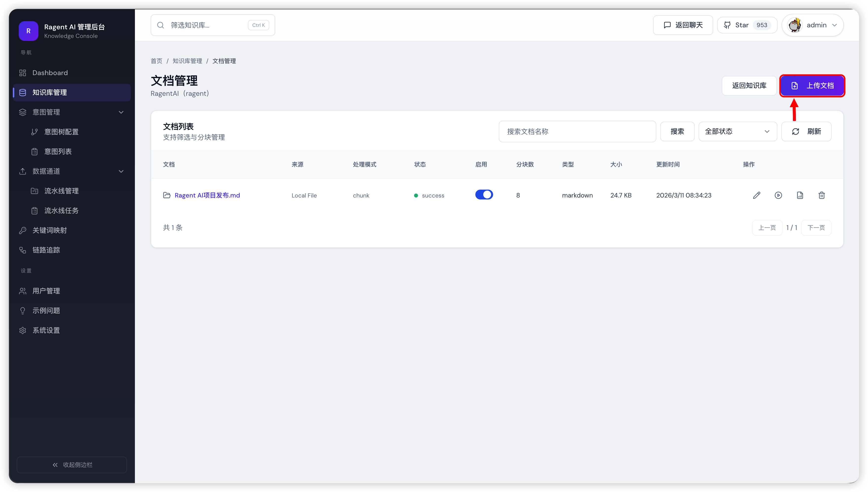Click the pencil edit icon for document row
The width and height of the screenshot is (868, 492).
756,195
